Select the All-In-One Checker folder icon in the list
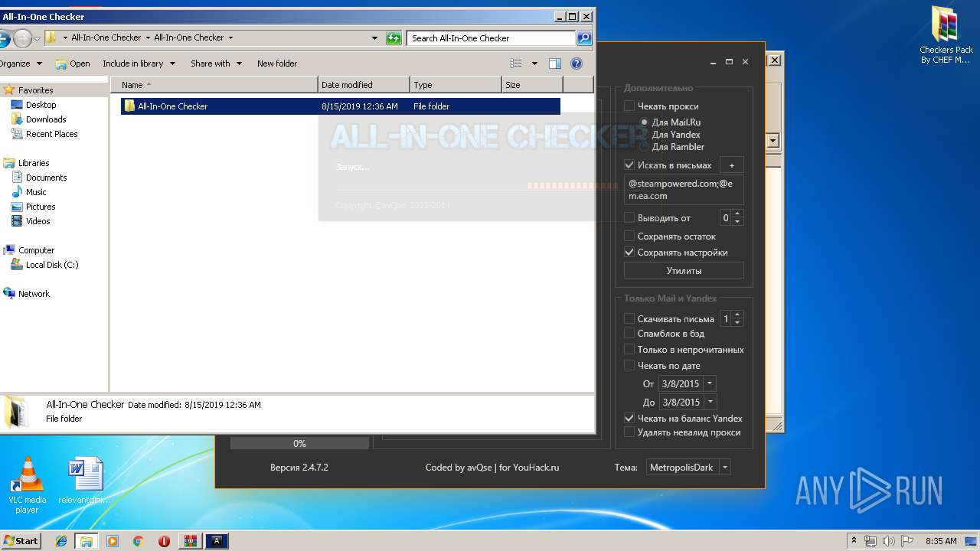This screenshot has width=980, height=551. [129, 106]
